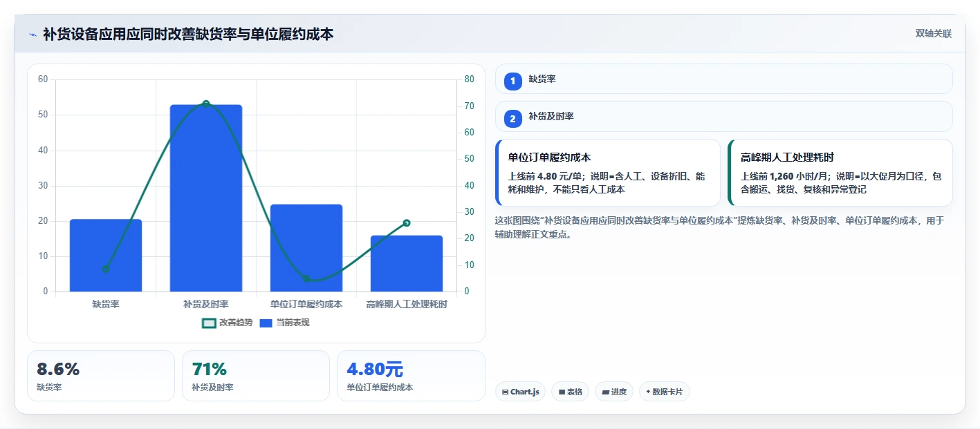
Task: Open the 高峰期人工处理耗时 detail card
Action: click(x=840, y=173)
